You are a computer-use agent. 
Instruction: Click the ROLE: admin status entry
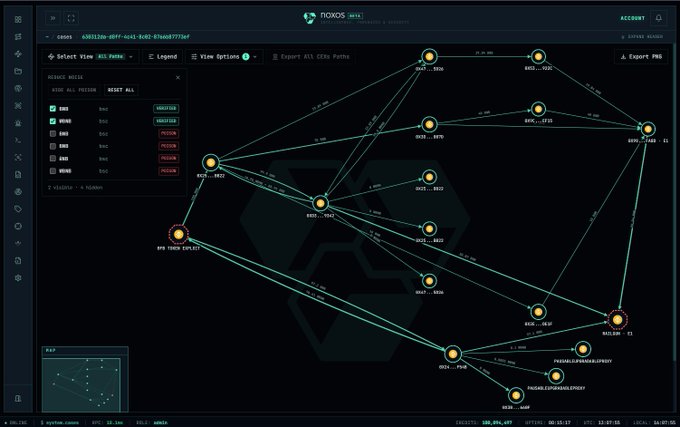click(x=152, y=422)
